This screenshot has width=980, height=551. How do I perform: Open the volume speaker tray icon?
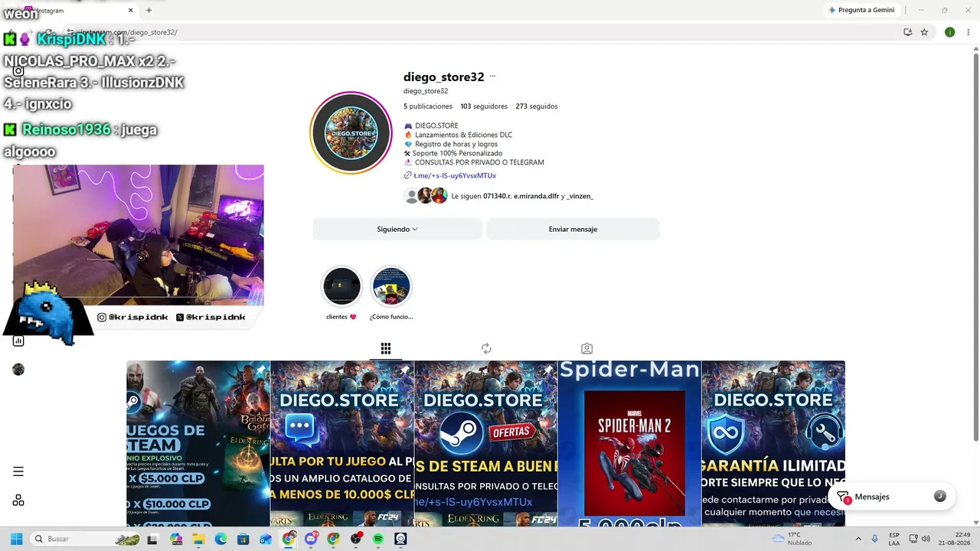926,539
